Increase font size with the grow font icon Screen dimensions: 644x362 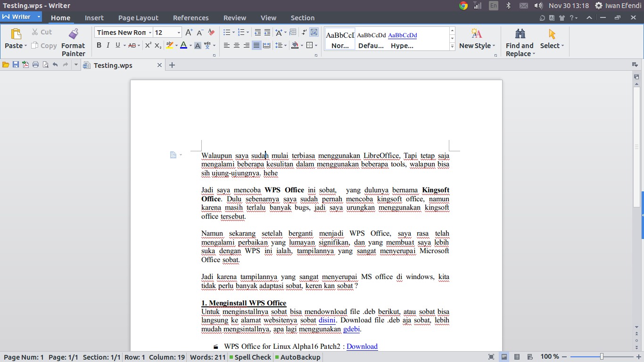click(x=189, y=32)
